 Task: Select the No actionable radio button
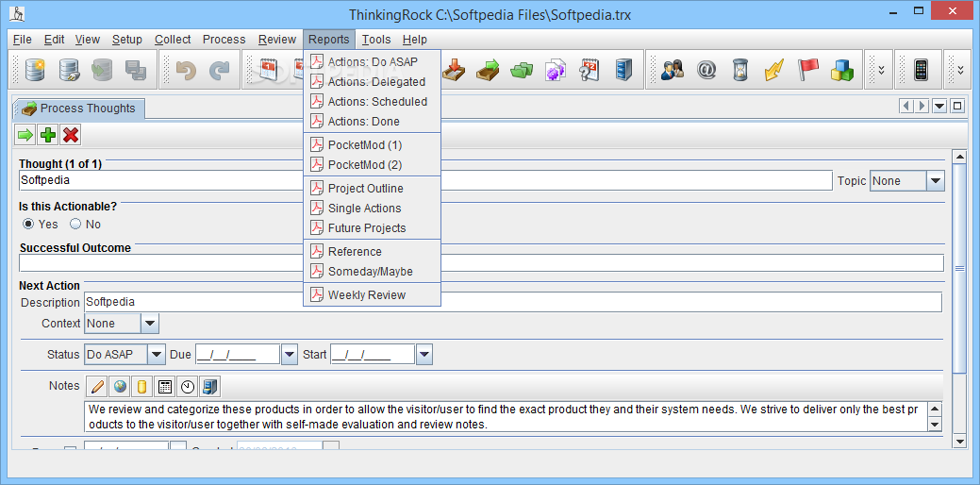pyautogui.click(x=75, y=224)
